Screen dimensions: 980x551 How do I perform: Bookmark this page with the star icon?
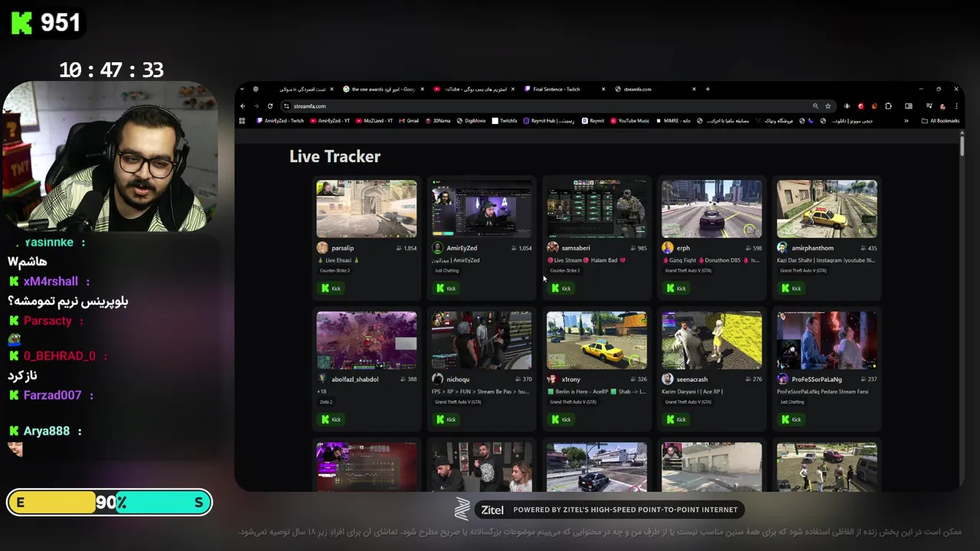tap(828, 106)
